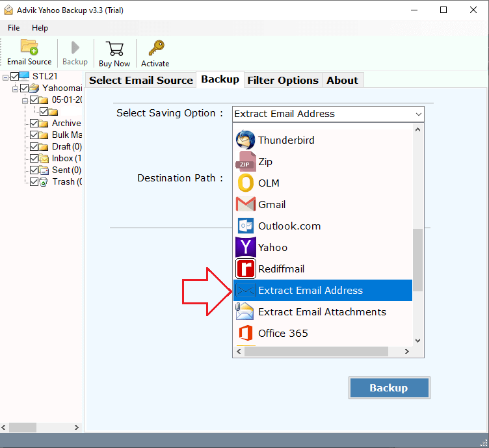The image size is (489, 448).
Task: Choose the Zip file icon option
Action: (245, 161)
